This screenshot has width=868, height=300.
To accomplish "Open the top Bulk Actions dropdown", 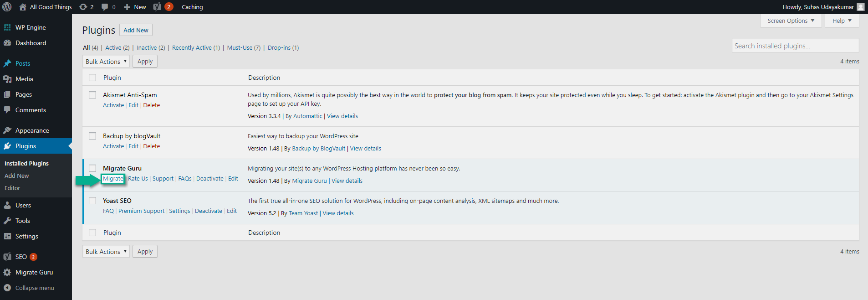I will click(x=106, y=62).
